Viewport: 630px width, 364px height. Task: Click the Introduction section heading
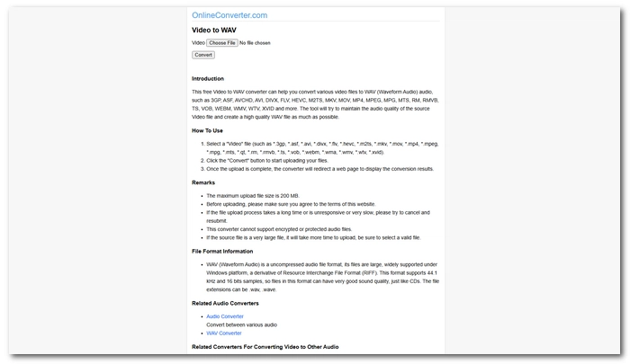pyautogui.click(x=208, y=79)
